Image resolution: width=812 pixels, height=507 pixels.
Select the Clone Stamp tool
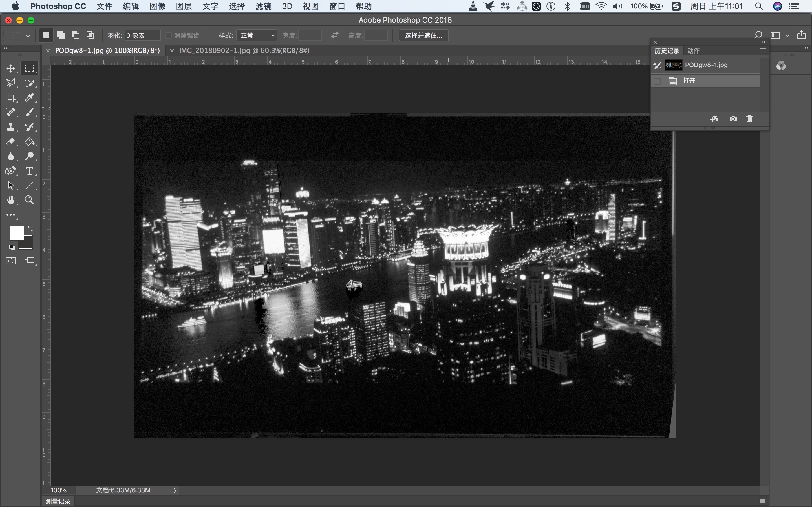point(10,127)
